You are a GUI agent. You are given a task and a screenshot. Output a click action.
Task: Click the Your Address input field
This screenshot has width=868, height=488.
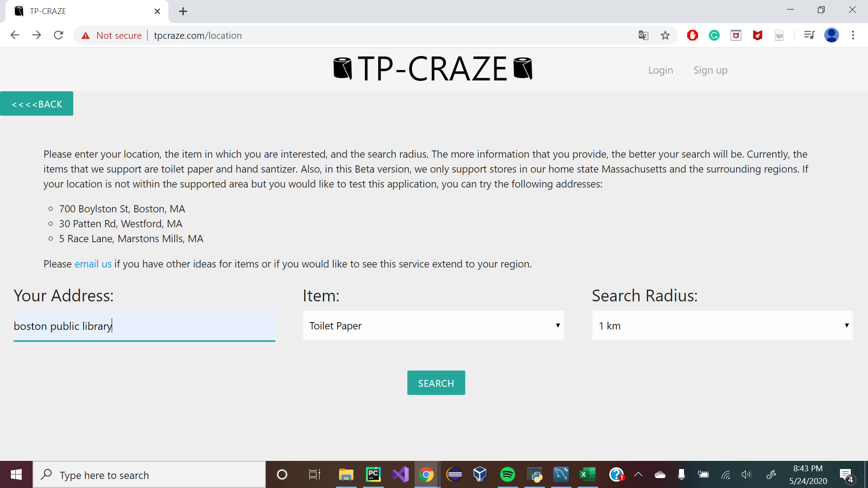pos(144,325)
